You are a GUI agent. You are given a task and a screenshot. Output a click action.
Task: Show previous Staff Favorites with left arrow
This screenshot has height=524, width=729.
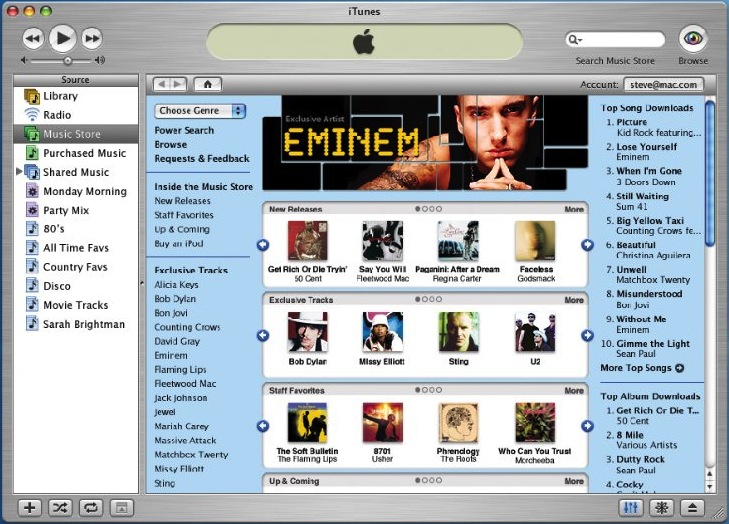tap(263, 426)
